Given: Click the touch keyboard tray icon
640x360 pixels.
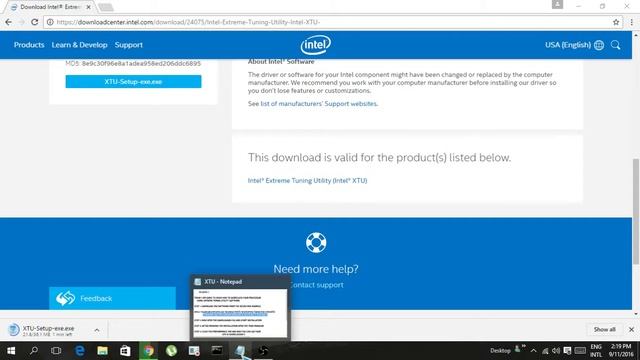Looking at the screenshot, I should click(580, 351).
